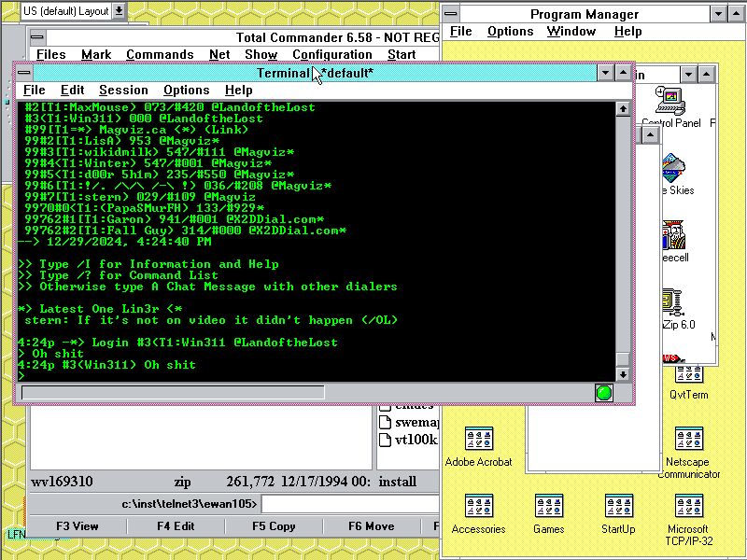Open the US keyboard layout dropdown
The height and width of the screenshot is (560, 747).
[x=119, y=11]
